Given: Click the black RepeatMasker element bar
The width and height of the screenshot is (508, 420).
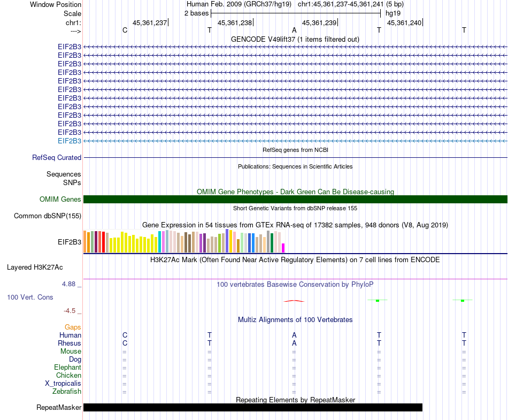Looking at the screenshot, I should (x=253, y=407).
